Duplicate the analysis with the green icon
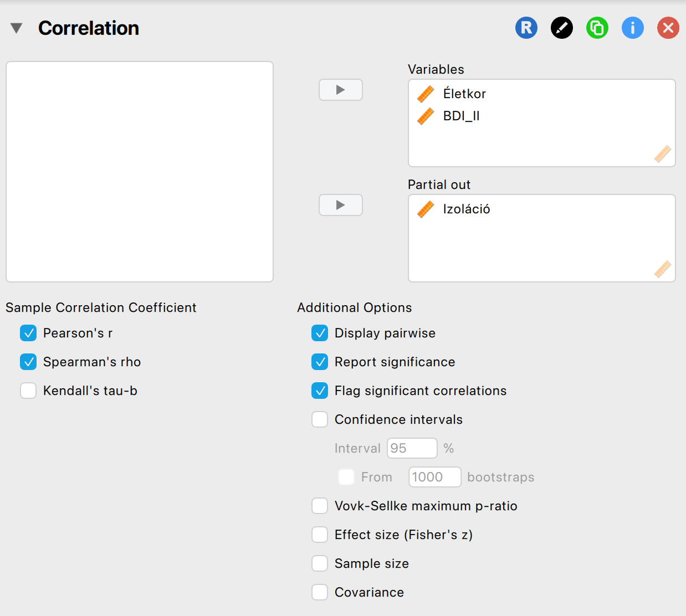 [x=597, y=28]
